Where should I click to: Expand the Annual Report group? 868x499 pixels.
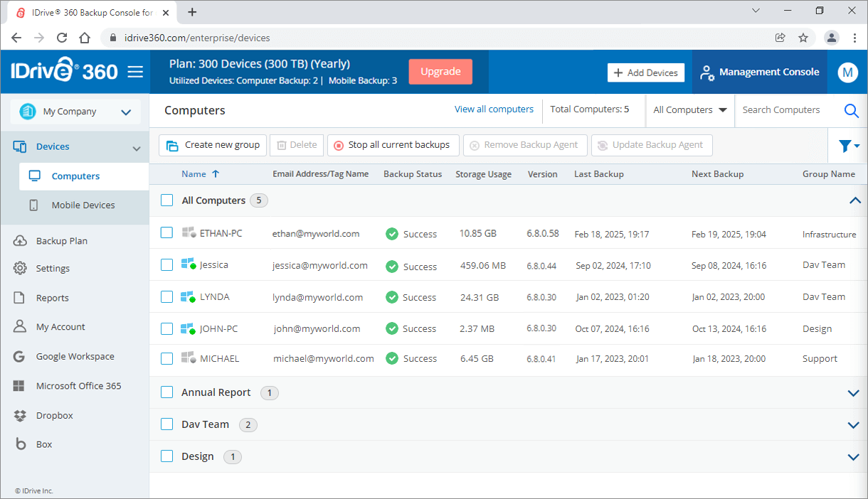click(854, 393)
